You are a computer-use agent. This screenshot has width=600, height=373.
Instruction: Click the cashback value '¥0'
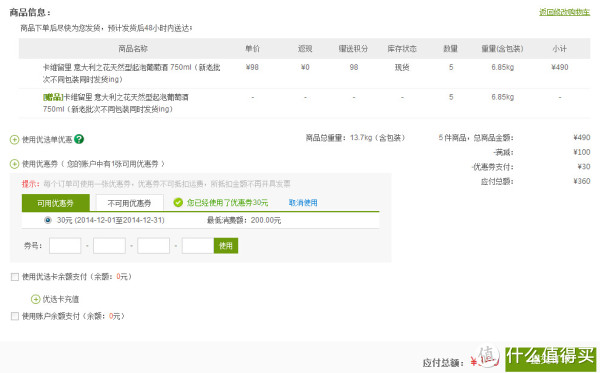click(305, 67)
